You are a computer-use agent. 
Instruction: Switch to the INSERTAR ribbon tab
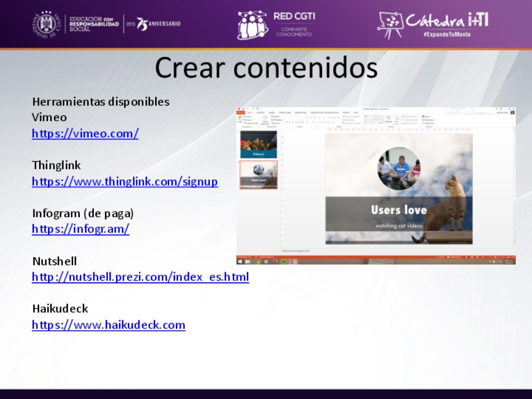261,112
